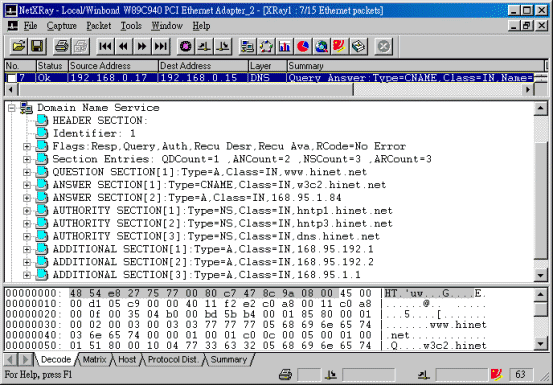
Task: Click the grayed print preview icon
Action: coord(80,46)
